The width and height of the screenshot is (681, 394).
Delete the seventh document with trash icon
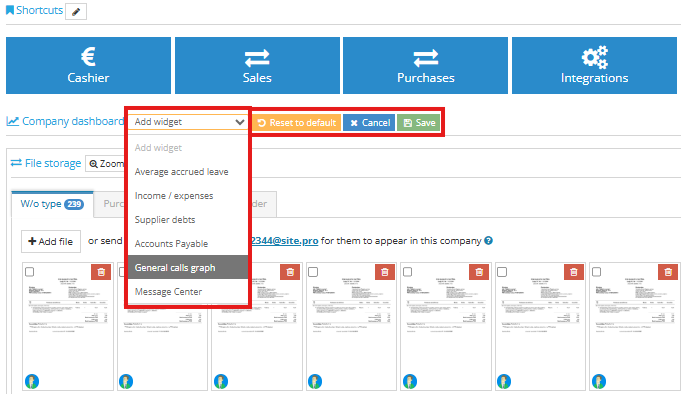pos(668,272)
